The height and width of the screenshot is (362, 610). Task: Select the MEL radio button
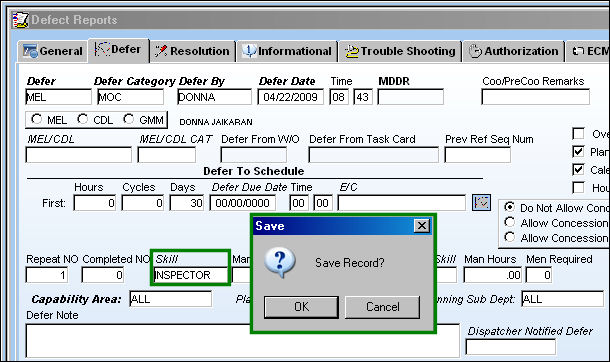click(37, 119)
